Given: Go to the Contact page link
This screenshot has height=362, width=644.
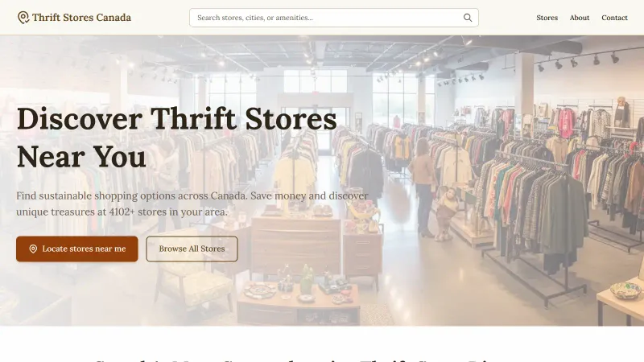Looking at the screenshot, I should point(614,18).
